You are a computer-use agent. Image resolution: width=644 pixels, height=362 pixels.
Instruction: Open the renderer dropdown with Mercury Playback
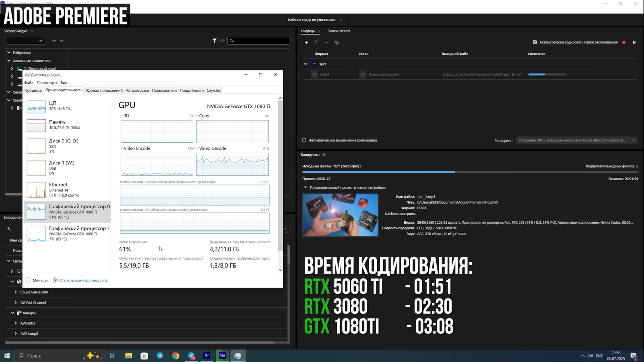[576, 140]
